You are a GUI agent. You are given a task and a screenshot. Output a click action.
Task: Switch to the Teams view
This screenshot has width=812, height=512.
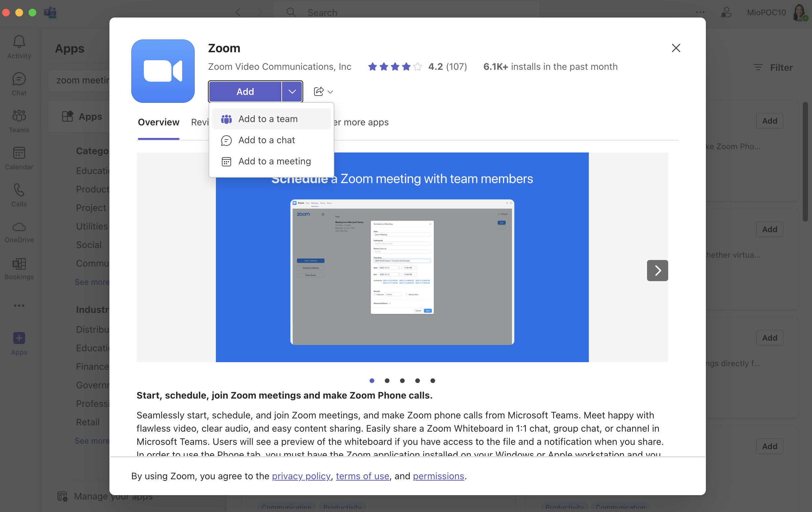[19, 121]
